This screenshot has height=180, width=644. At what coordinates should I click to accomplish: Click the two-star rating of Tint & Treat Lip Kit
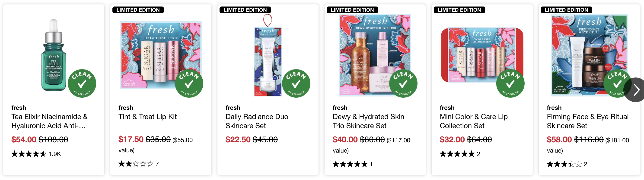136,164
